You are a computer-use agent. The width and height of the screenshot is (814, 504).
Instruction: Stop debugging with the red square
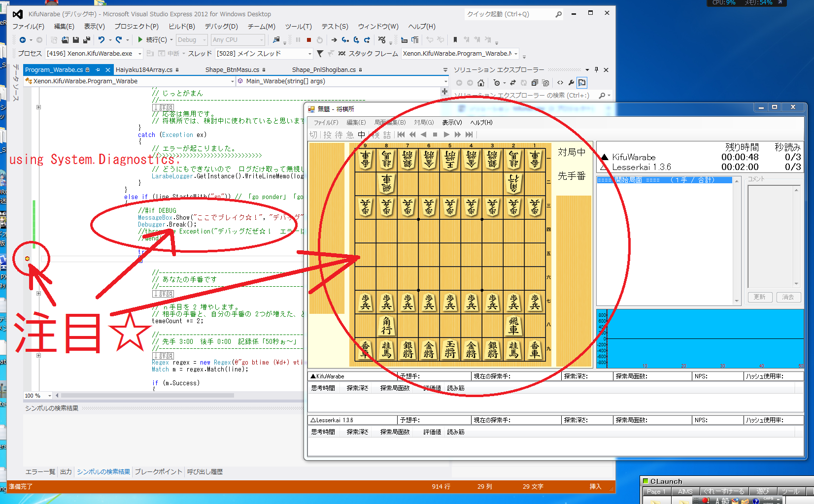point(309,40)
